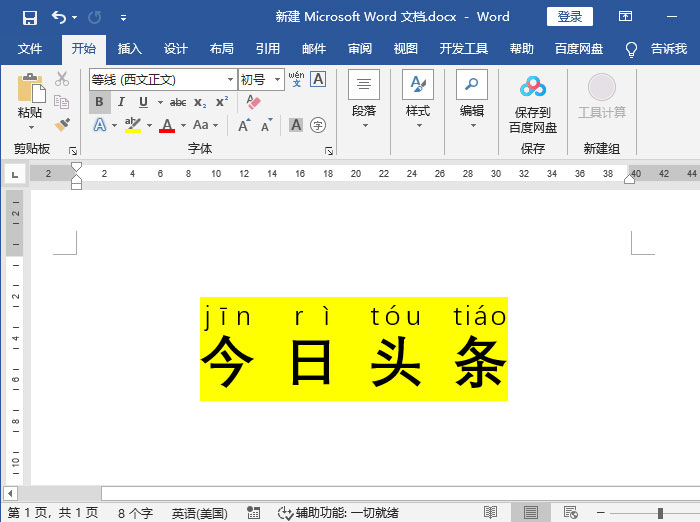700x522 pixels.
Task: Open the font name dropdown 等线
Action: click(230, 79)
